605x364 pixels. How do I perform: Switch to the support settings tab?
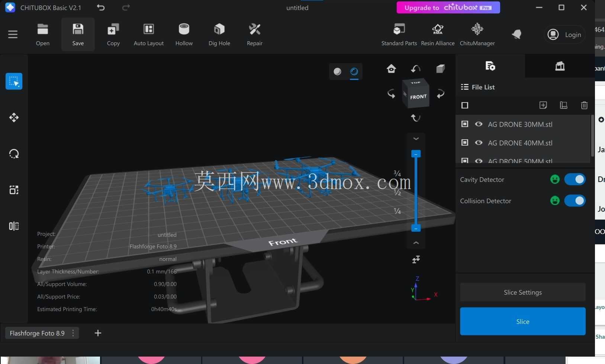(x=560, y=66)
